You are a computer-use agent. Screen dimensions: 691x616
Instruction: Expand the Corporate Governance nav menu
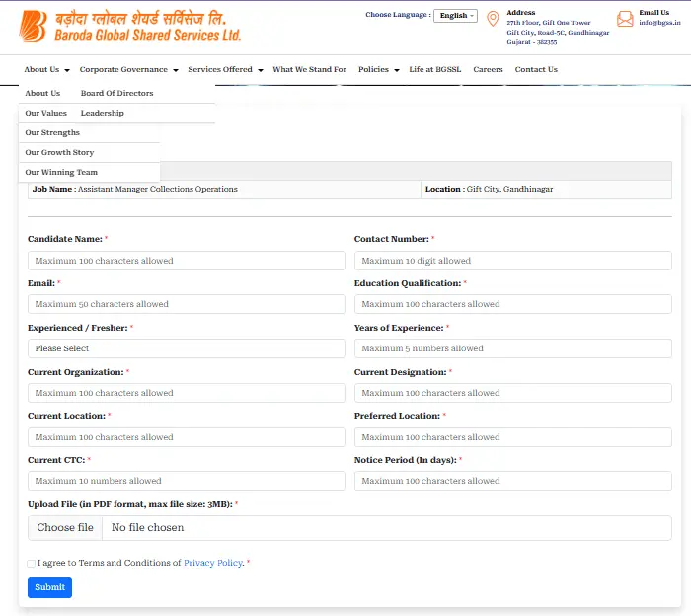128,70
